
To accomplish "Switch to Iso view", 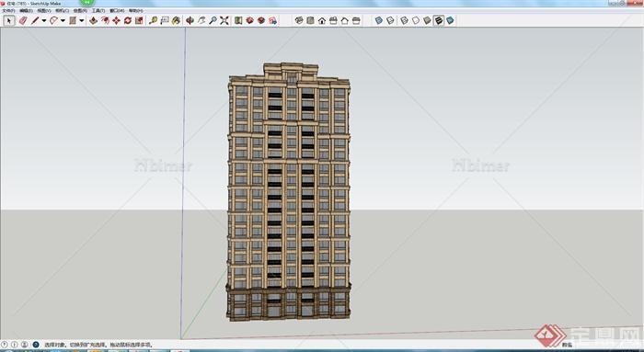I will (x=299, y=20).
